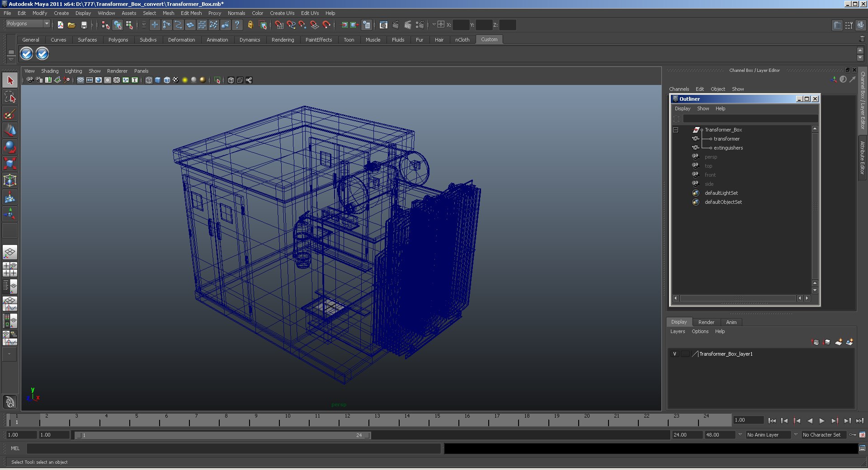Switch to the Rendering shelf tab
Screen dimensions: 868x470
283,40
